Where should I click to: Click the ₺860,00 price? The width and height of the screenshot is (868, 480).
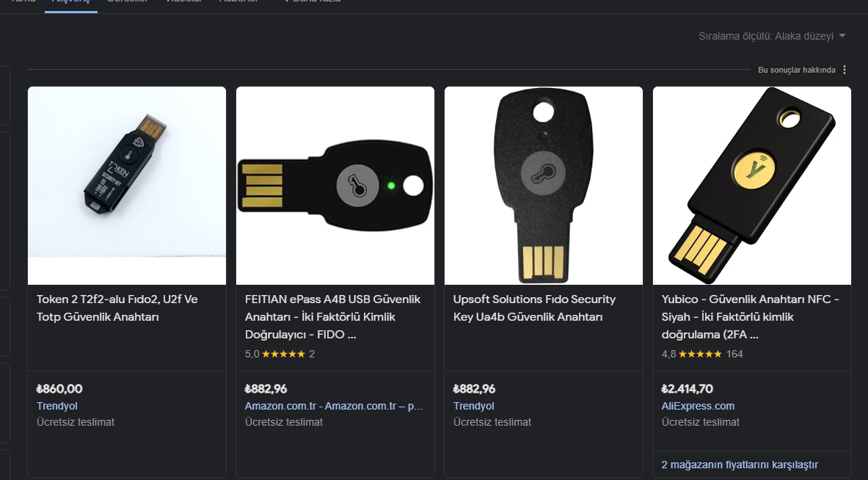pos(59,389)
